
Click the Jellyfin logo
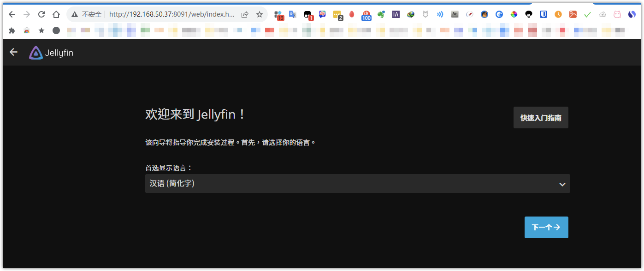click(x=51, y=53)
